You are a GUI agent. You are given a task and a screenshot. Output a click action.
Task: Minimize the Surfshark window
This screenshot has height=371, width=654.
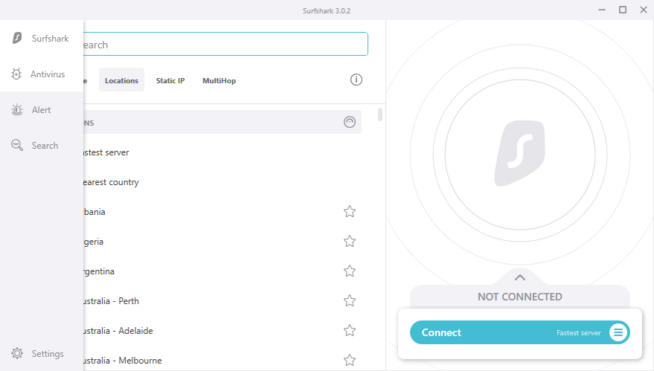[x=601, y=10]
